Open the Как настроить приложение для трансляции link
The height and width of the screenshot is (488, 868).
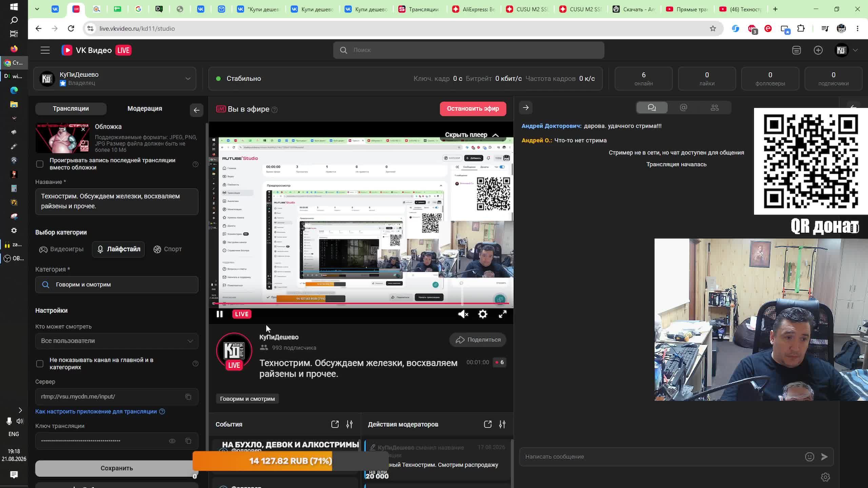pyautogui.click(x=96, y=411)
